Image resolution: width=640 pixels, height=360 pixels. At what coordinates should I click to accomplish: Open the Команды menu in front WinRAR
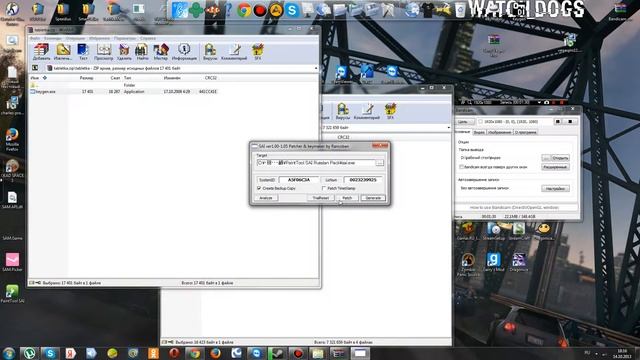point(53,38)
